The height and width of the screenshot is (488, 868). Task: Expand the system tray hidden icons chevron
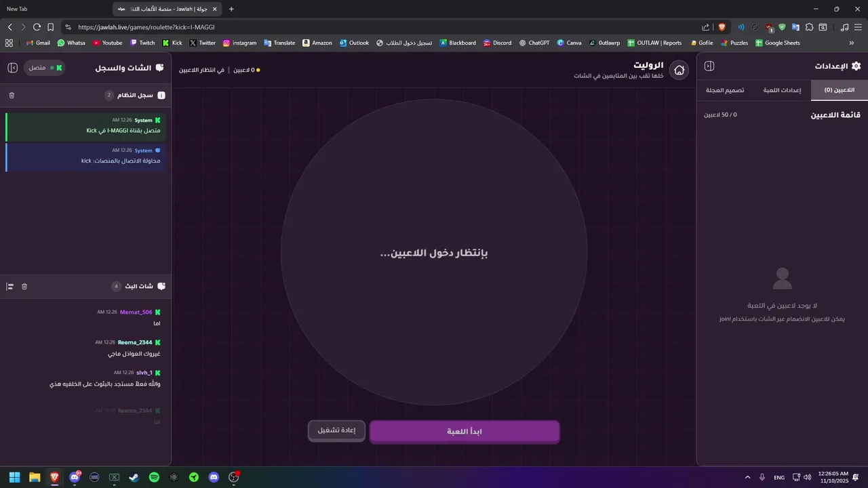748,477
